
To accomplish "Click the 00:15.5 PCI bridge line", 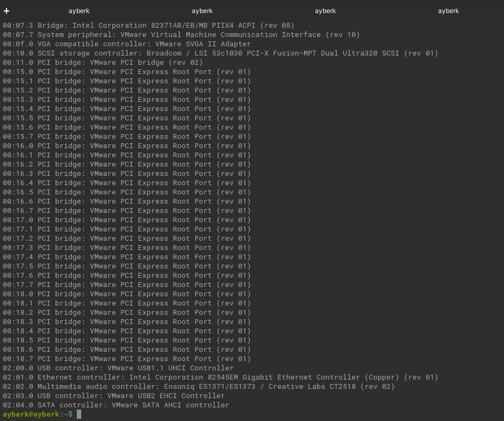I will (126, 118).
